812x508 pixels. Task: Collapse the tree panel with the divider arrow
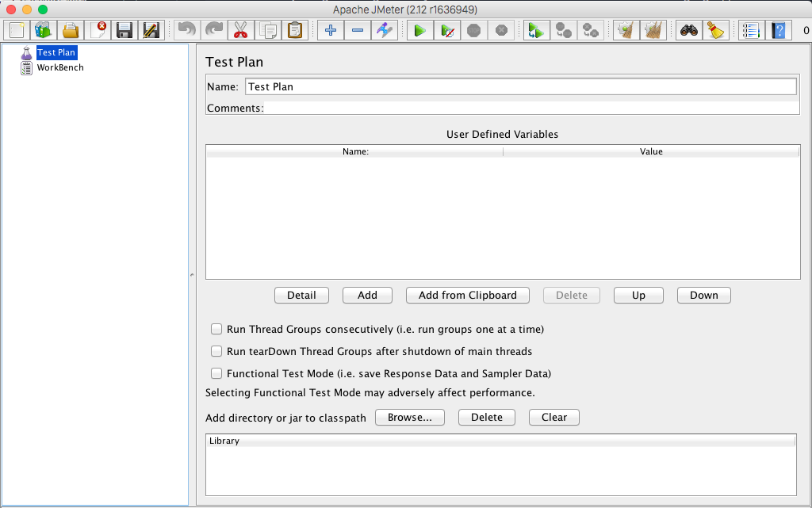pos(192,275)
